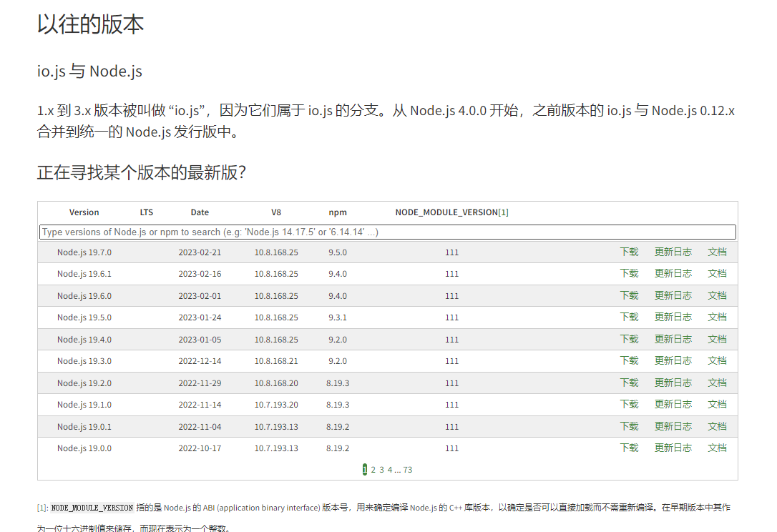The width and height of the screenshot is (777, 532).
Task: Click the version search input field
Action: point(388,232)
